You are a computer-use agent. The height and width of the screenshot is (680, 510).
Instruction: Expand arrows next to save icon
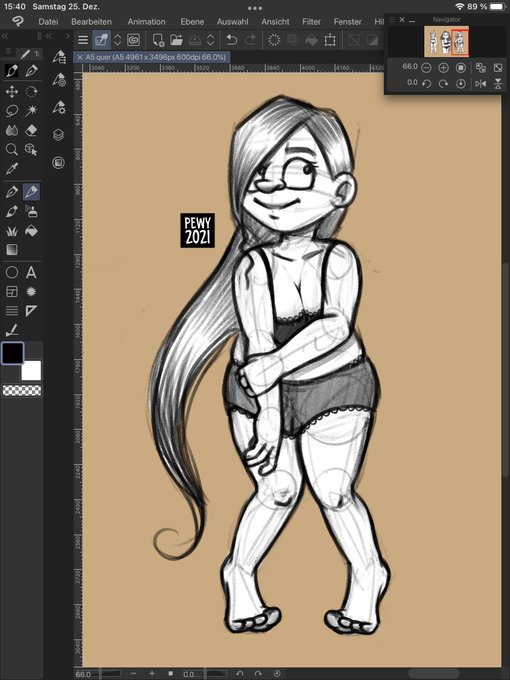pos(210,40)
